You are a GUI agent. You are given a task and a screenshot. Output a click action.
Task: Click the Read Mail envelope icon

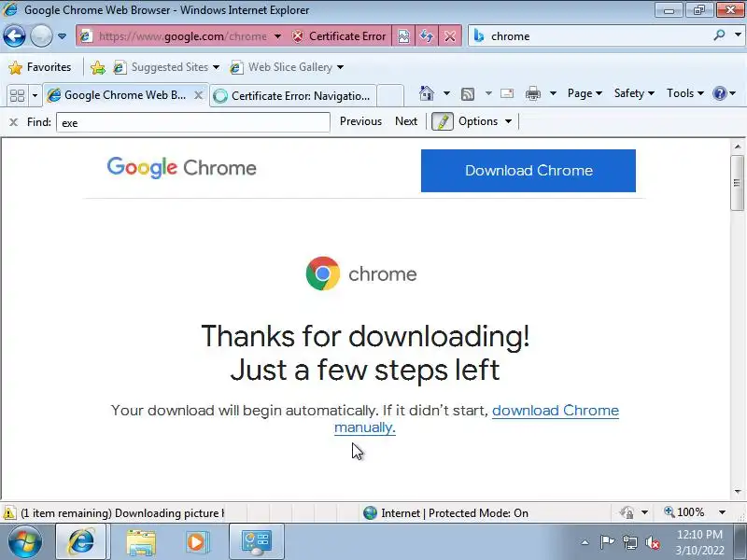507,93
